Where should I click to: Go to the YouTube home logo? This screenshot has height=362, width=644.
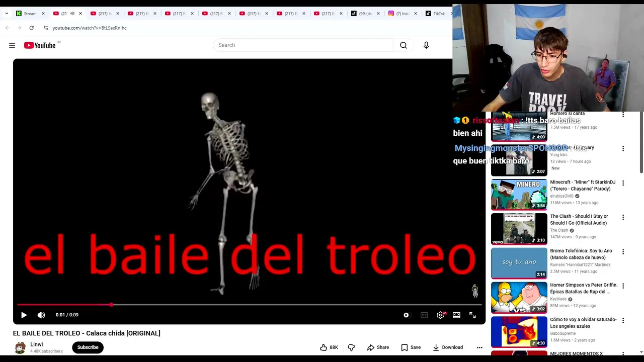coord(40,45)
